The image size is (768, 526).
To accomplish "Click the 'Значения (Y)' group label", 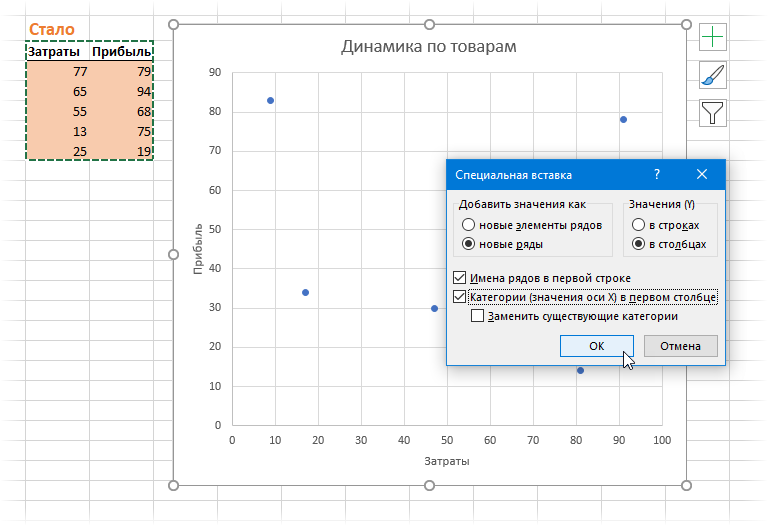I will tap(662, 204).
